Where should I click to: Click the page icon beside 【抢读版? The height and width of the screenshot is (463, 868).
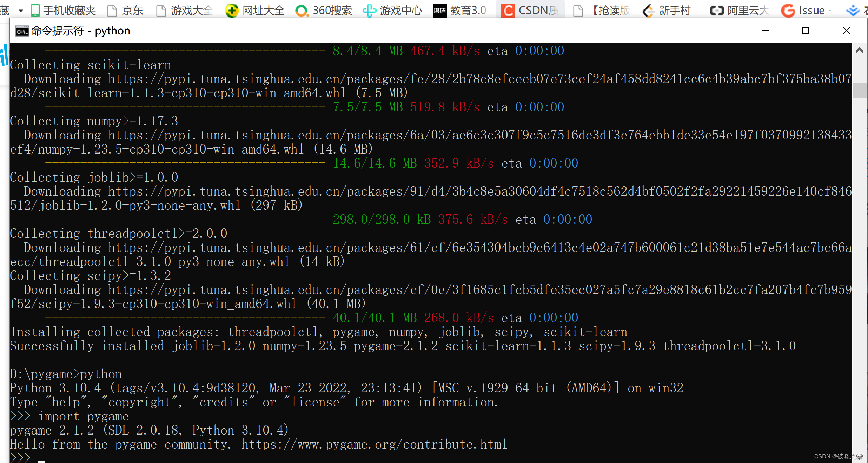click(578, 11)
